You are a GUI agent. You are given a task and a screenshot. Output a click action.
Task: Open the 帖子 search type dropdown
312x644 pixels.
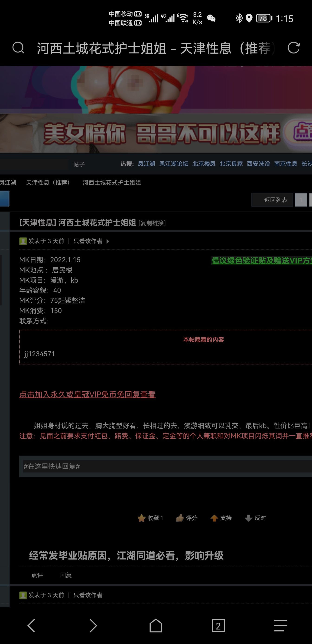[79, 164]
